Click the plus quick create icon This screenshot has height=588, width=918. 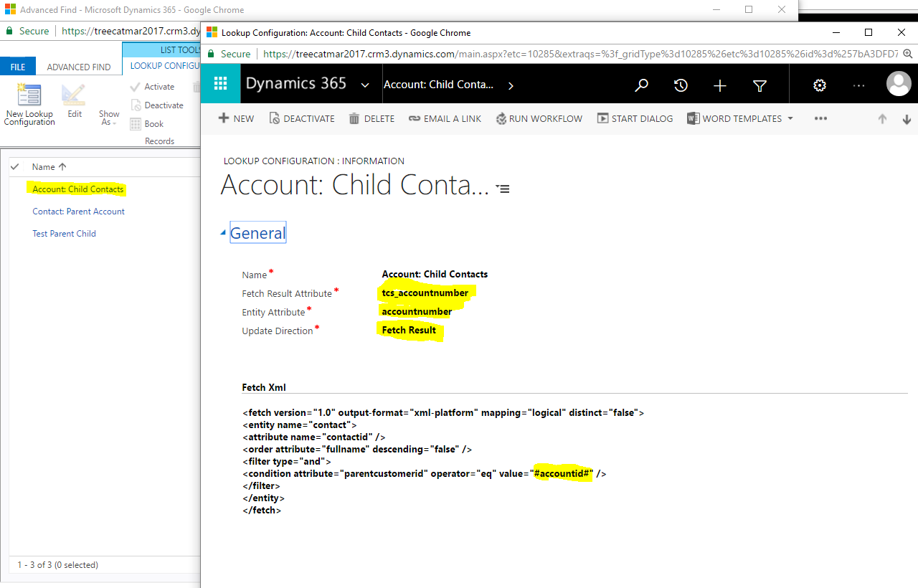coord(720,85)
